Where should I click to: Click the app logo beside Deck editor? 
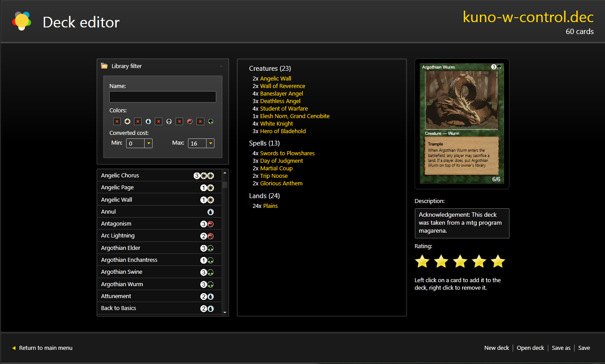tap(22, 22)
